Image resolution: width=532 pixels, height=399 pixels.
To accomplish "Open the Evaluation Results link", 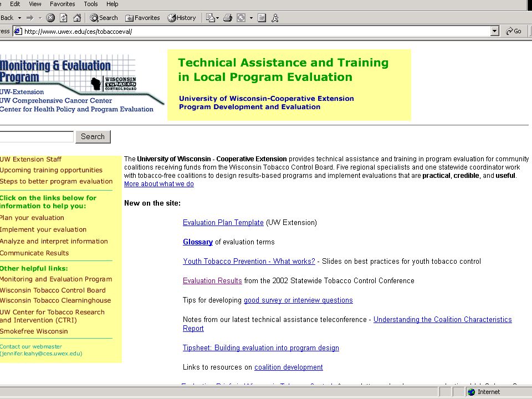I will pos(212,280).
